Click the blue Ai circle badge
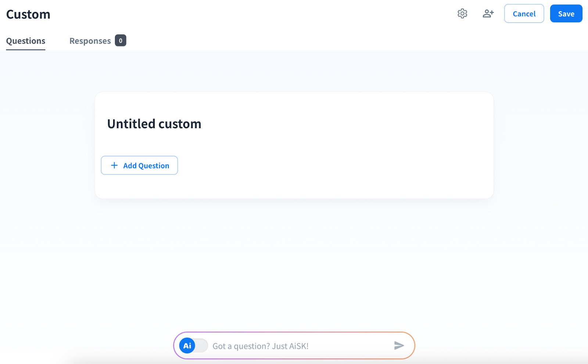This screenshot has width=588, height=364. [x=187, y=346]
